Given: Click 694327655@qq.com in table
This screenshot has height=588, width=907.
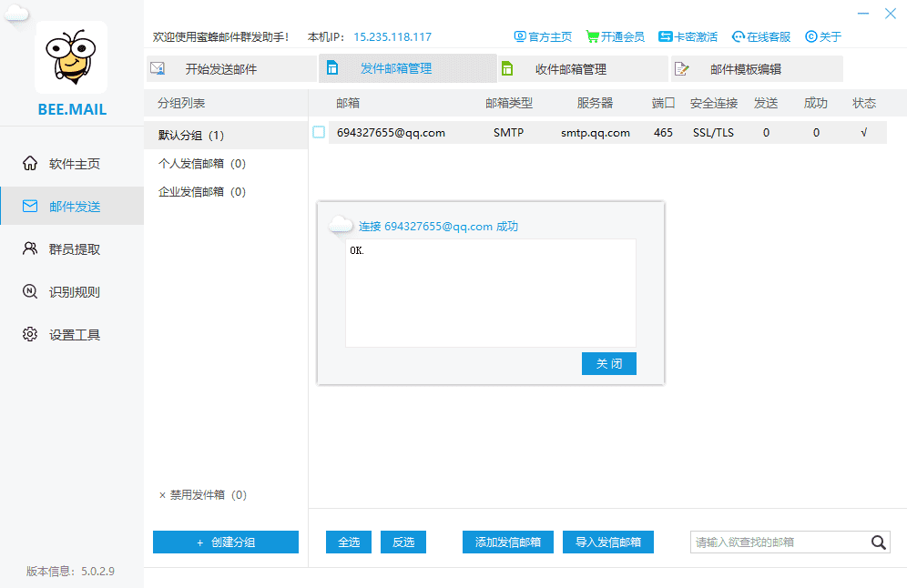Looking at the screenshot, I should tap(391, 132).
